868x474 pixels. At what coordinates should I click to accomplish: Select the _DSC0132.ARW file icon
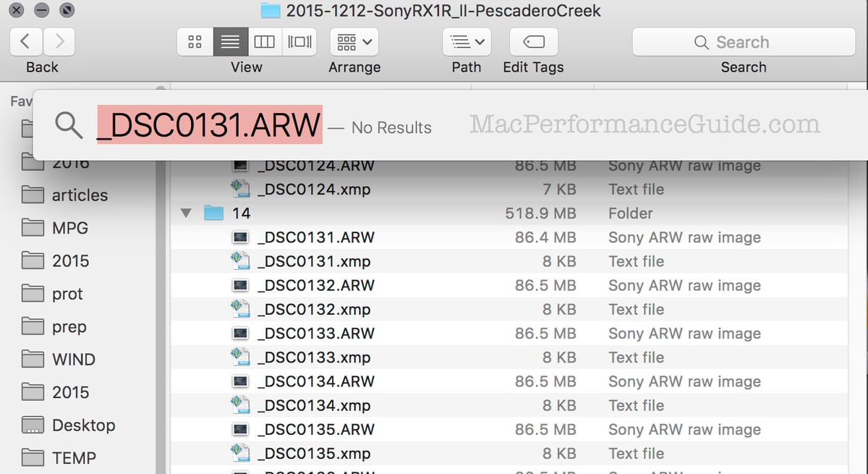click(x=240, y=285)
